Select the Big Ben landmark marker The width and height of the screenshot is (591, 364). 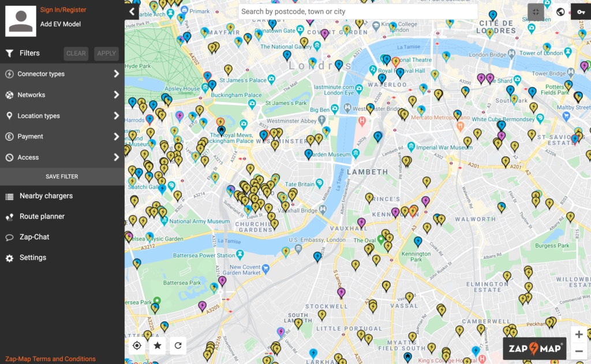coord(335,109)
